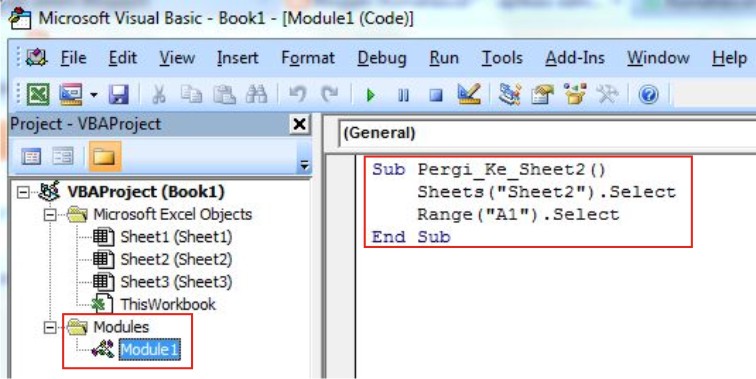This screenshot has width=756, height=379.
Task: Select Sheet3 (Sheet3) in project tree
Action: tap(176, 282)
